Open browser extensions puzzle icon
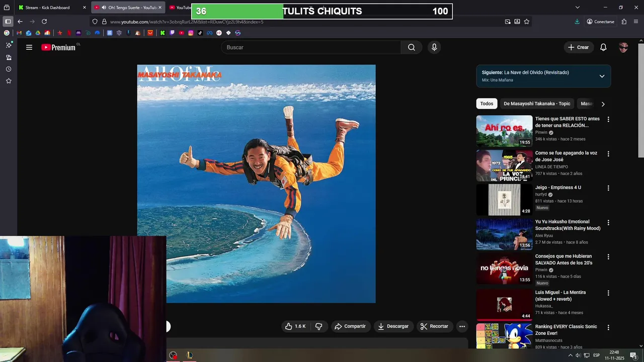The height and width of the screenshot is (362, 644). click(x=624, y=22)
